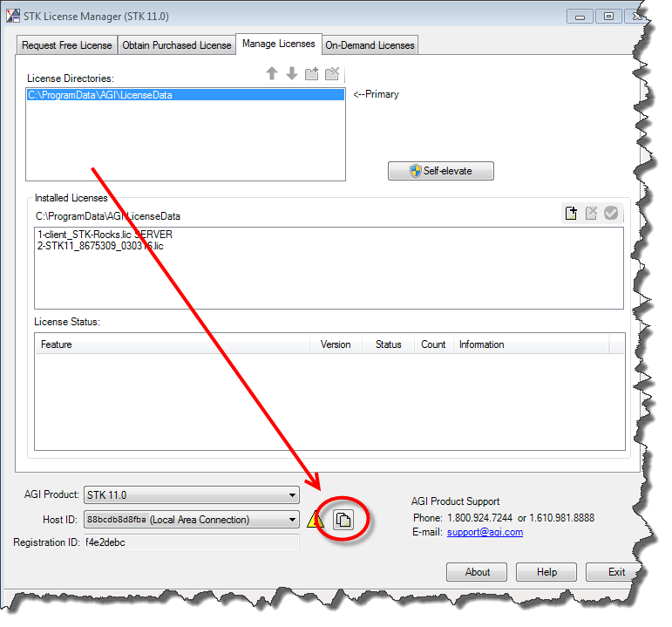The image size is (672, 627).
Task: Select C:\ProgramData\AGI\LicenseData directory row
Action: pyautogui.click(x=186, y=95)
